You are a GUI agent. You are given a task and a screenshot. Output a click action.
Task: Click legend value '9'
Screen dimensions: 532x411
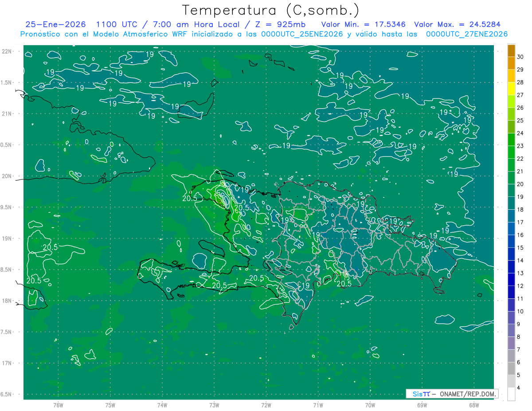click(519, 324)
